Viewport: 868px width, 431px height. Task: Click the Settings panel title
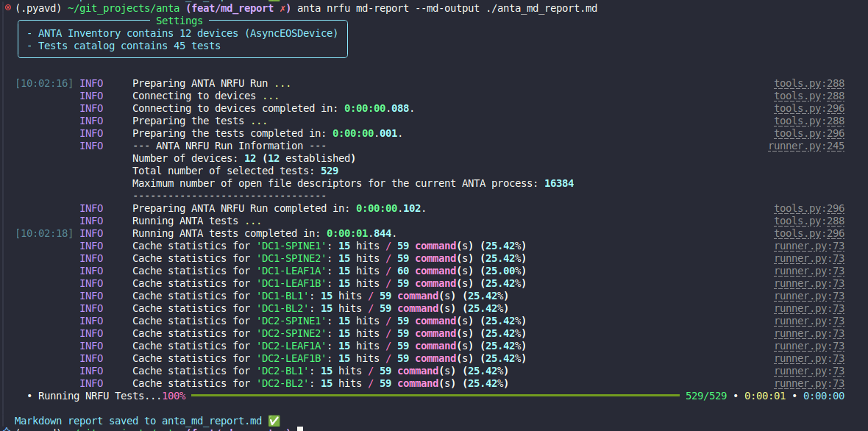click(x=179, y=21)
